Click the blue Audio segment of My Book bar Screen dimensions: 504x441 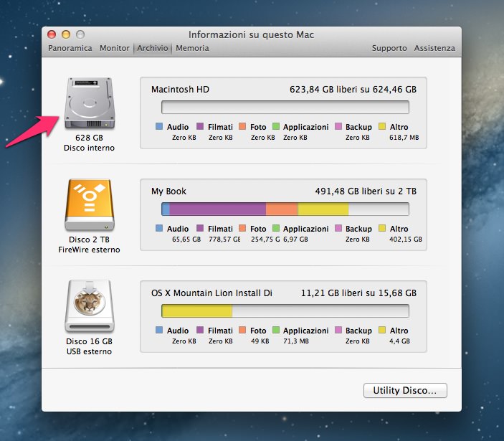(166, 209)
